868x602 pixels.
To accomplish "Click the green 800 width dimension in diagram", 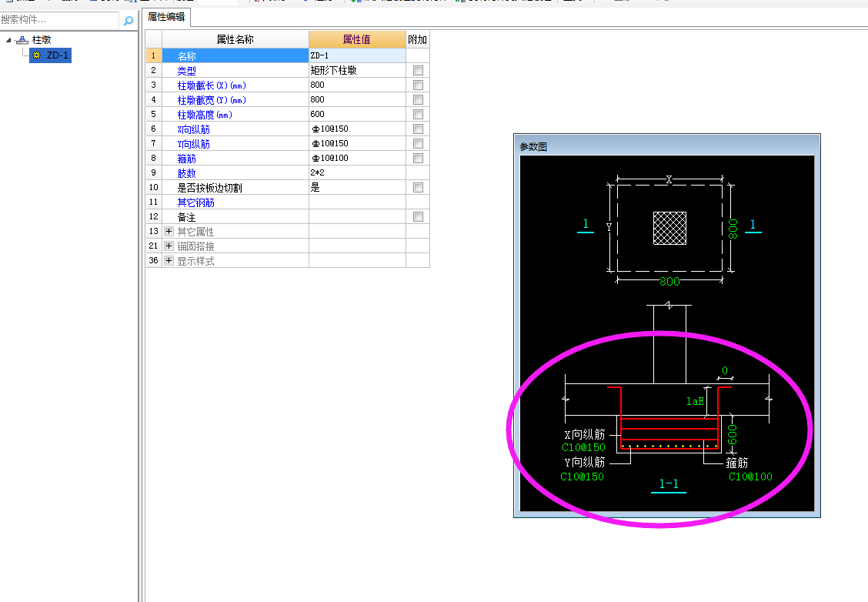I will click(x=669, y=281).
